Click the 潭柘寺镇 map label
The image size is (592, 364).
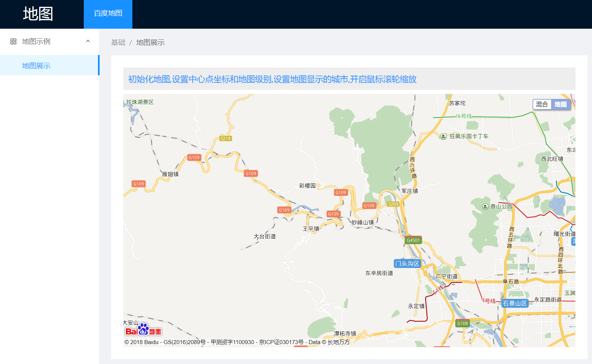coord(345,333)
